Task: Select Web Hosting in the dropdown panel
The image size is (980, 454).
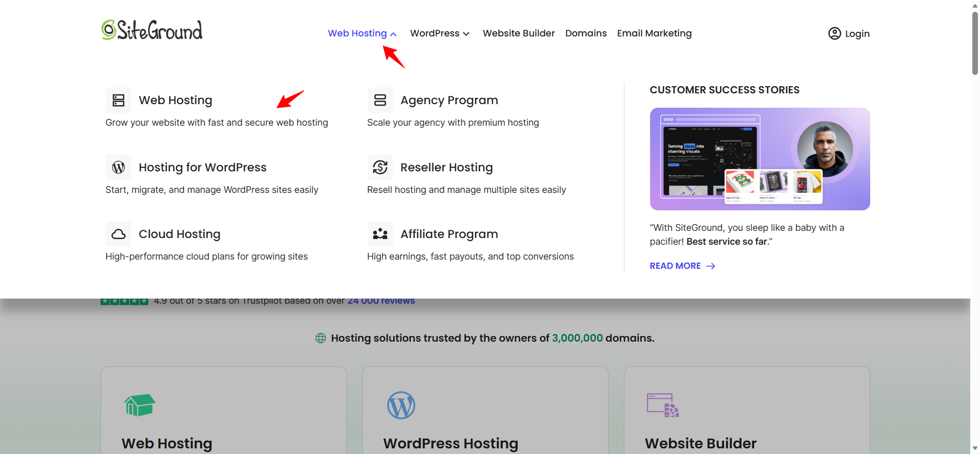Action: pos(175,100)
